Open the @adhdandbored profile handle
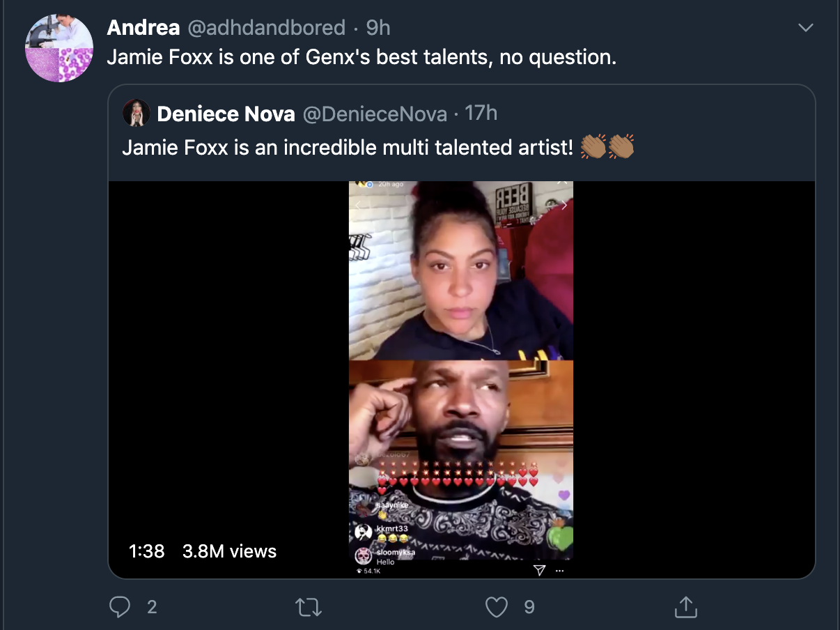Viewport: 840px width, 630px height. pyautogui.click(x=267, y=28)
